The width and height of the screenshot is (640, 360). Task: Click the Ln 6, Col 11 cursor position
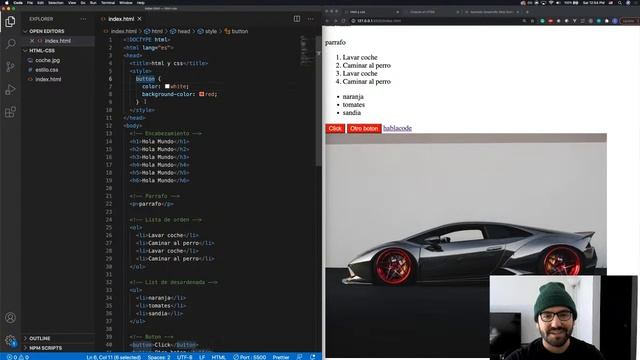coord(113,357)
